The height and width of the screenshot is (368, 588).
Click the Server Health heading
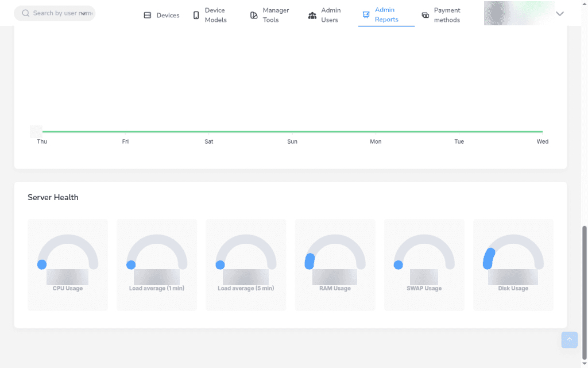point(53,198)
